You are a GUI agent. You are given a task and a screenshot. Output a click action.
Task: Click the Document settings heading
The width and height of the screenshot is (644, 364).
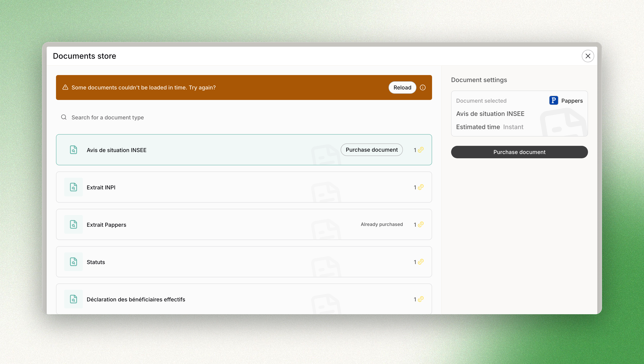(x=479, y=80)
